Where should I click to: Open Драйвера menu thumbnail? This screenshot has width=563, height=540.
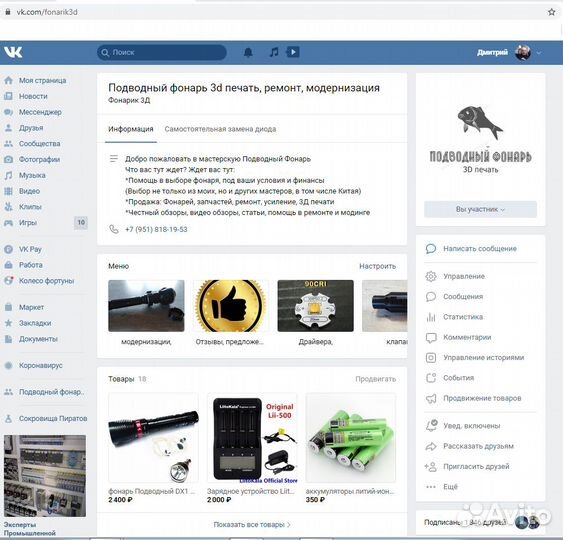(x=316, y=306)
